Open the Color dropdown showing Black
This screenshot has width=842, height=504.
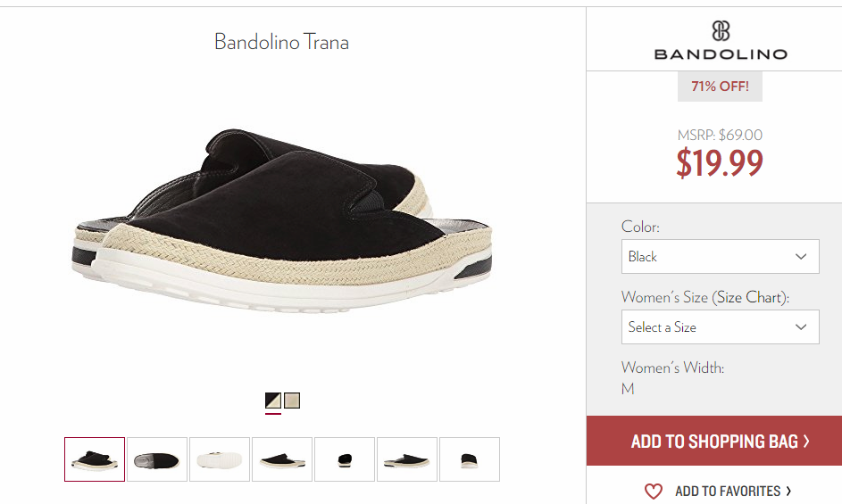[720, 257]
